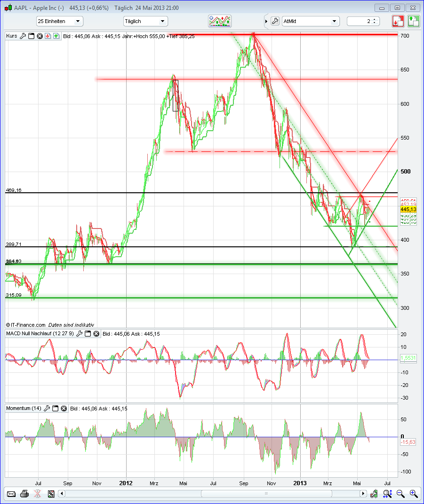Click the email envelope icon at bottom left
Screen dimensions: 424x504
(x=11, y=494)
